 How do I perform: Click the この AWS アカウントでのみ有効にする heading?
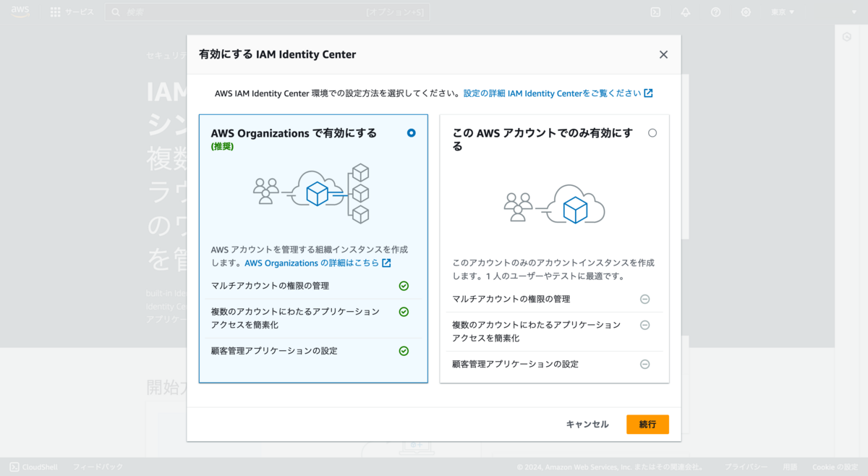pos(542,140)
